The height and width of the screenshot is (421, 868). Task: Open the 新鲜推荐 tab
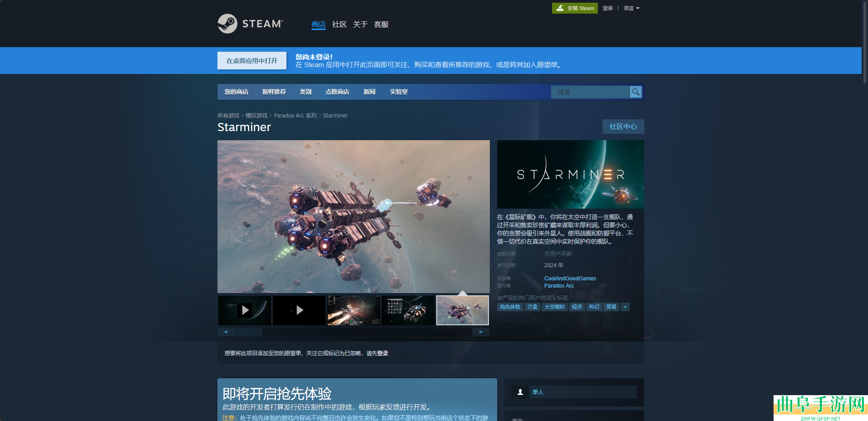[x=274, y=92]
